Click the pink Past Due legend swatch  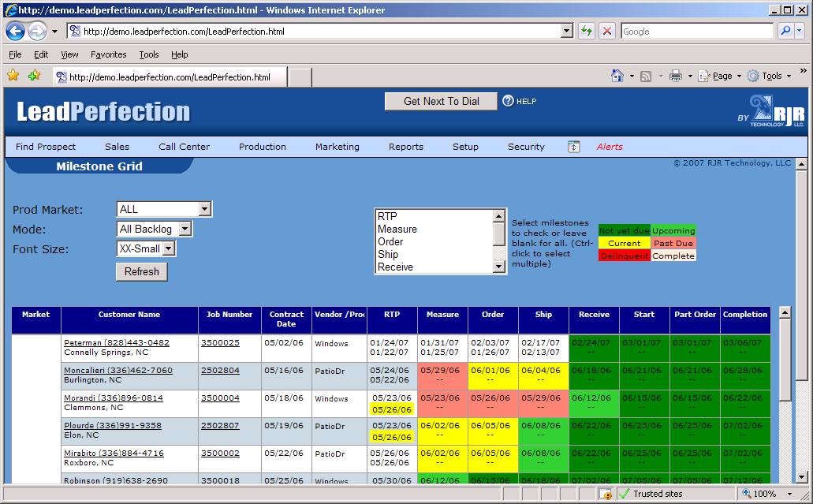click(673, 243)
